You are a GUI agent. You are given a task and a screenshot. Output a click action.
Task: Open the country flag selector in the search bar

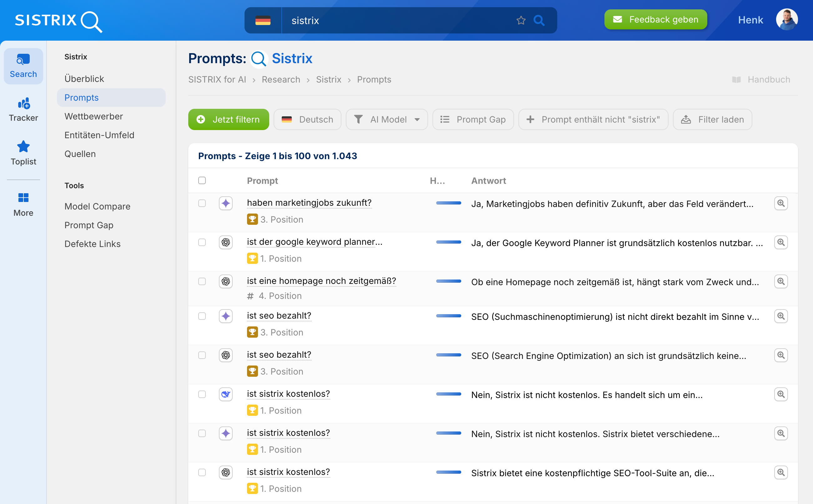tap(263, 20)
